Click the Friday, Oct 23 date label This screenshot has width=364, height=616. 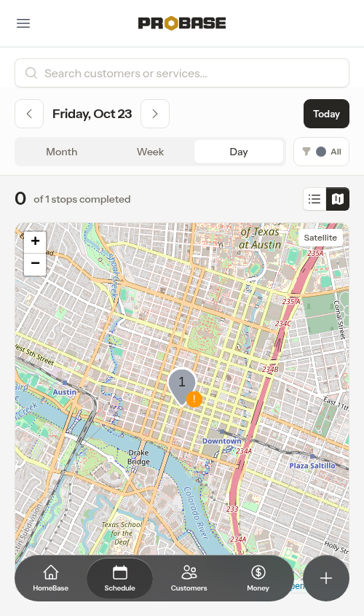92,114
